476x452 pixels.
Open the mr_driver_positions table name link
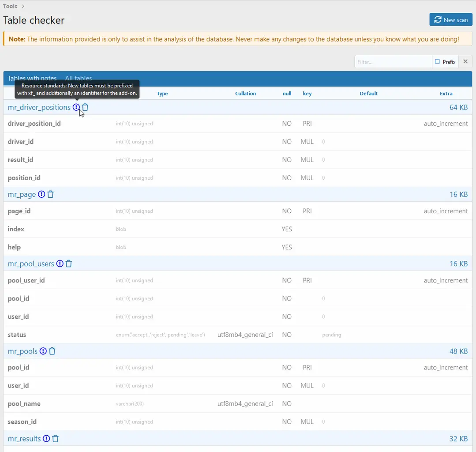pos(39,107)
